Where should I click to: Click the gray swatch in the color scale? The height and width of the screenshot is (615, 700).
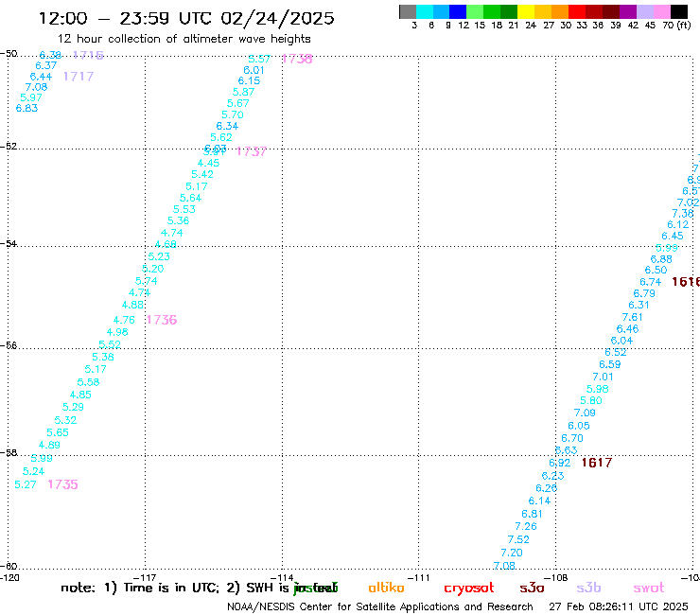pos(408,11)
